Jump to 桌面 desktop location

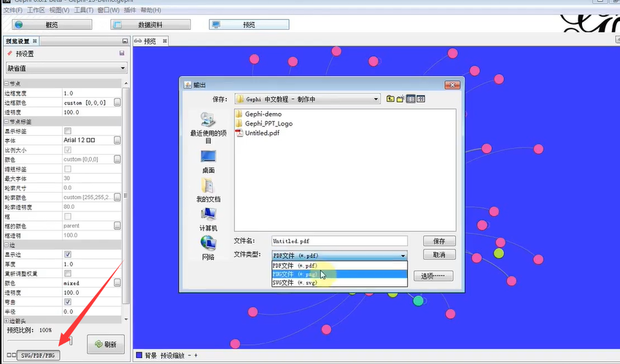pyautogui.click(x=209, y=162)
